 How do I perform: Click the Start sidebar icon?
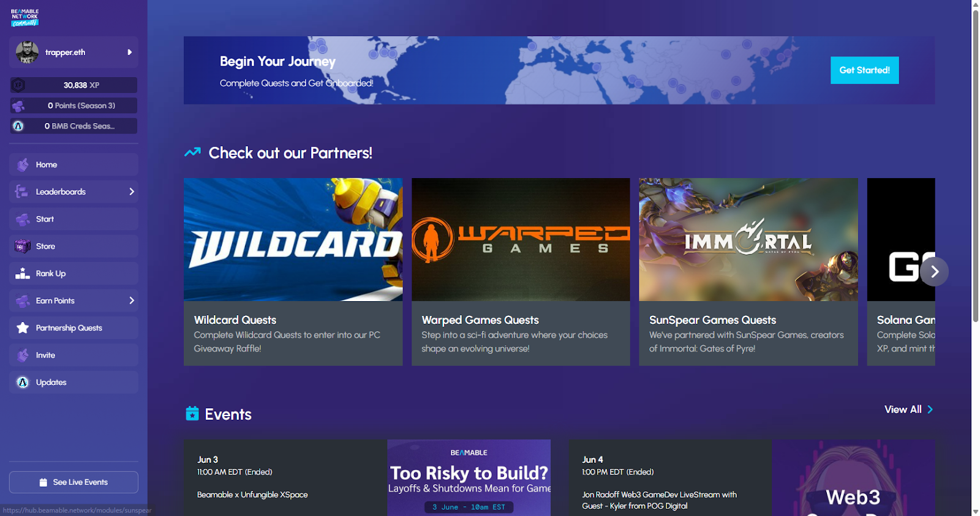[23, 219]
